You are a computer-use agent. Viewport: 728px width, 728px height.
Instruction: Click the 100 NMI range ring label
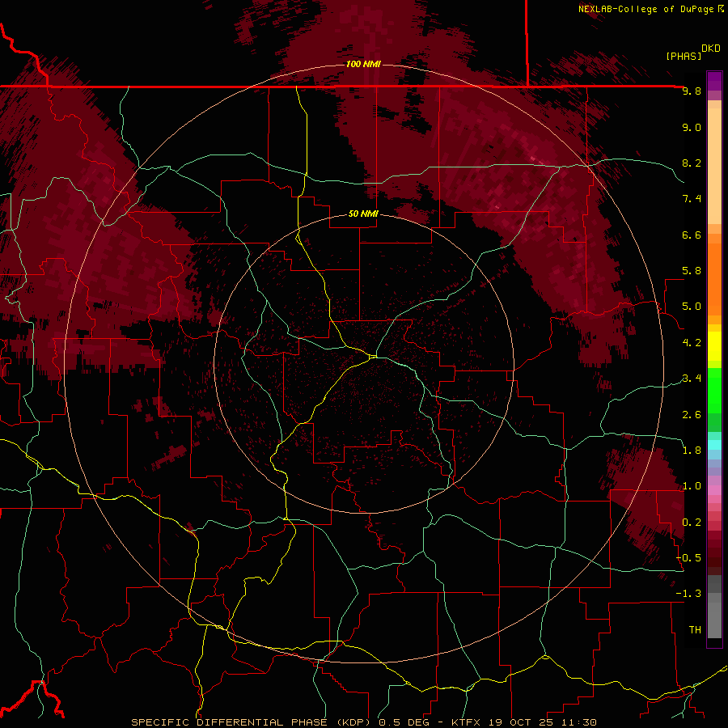(363, 64)
